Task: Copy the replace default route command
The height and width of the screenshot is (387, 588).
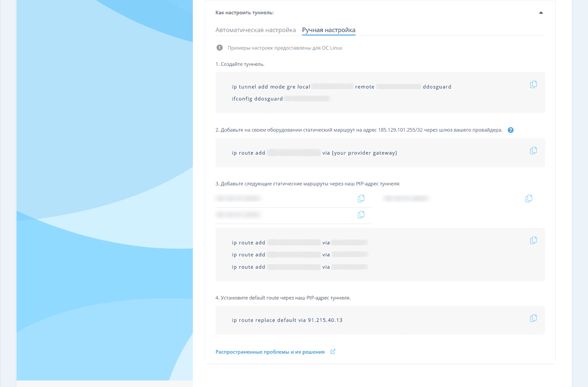Action: point(533,318)
